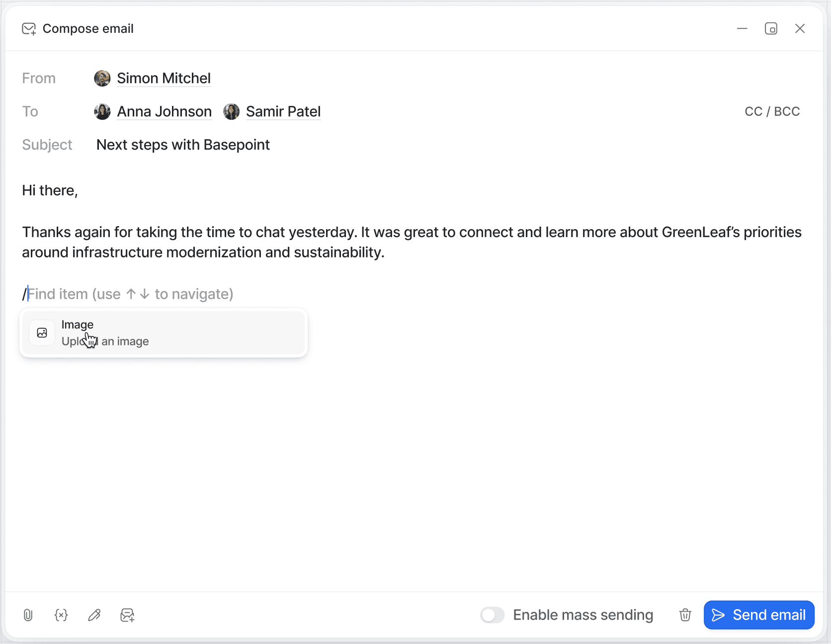
Task: Click the compose email envelope icon
Action: click(x=28, y=28)
